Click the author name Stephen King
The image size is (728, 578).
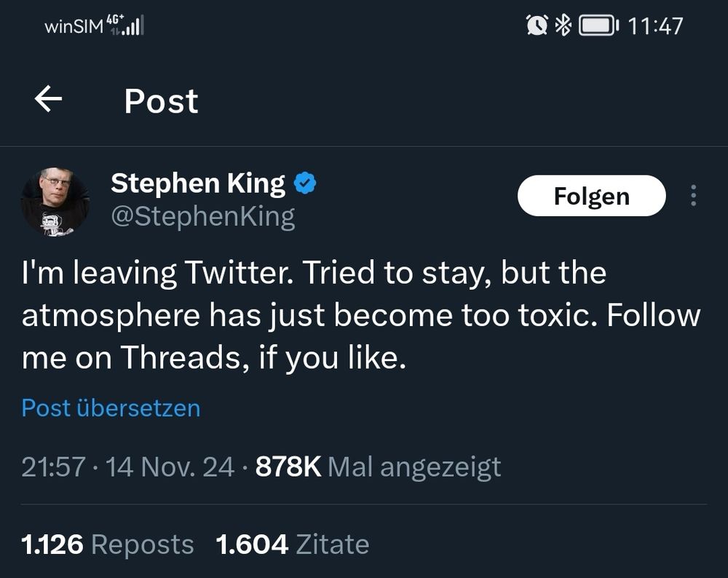tap(197, 183)
